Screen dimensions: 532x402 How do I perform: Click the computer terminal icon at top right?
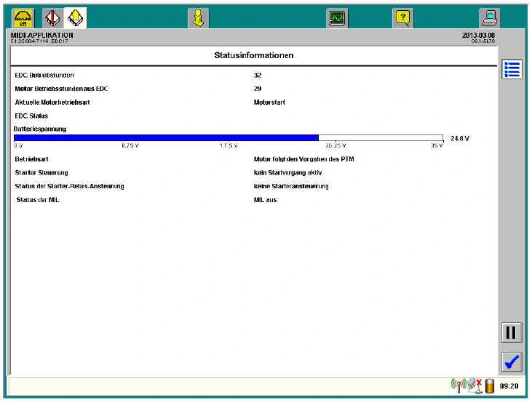tap(489, 17)
